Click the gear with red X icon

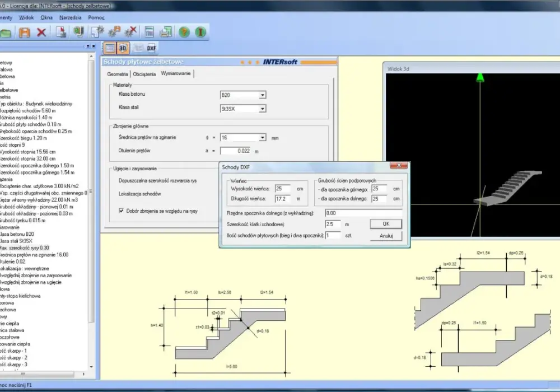pos(130,32)
